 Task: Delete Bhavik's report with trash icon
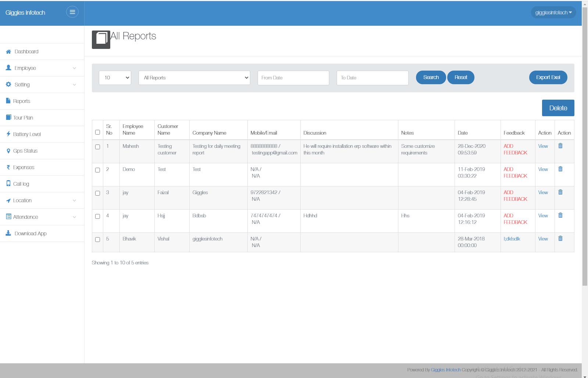click(x=560, y=238)
